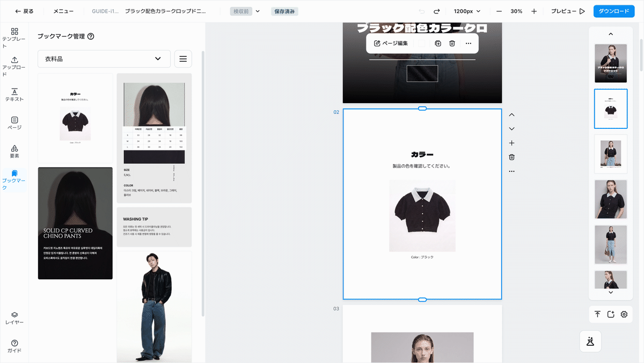
Task: Select the second page thumbnail with shirt
Action: [x=611, y=109]
